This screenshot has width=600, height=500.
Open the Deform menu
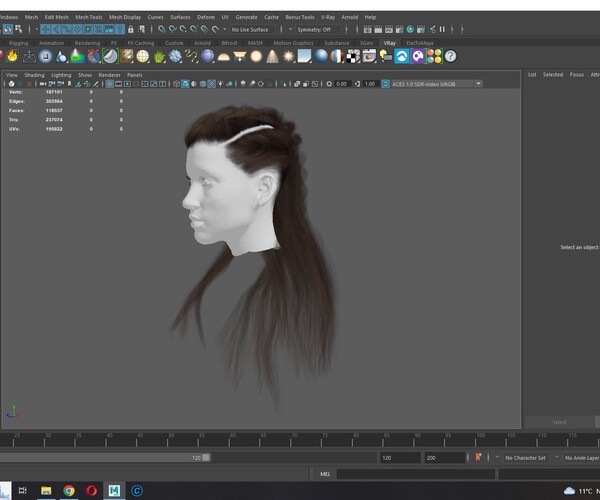click(206, 17)
